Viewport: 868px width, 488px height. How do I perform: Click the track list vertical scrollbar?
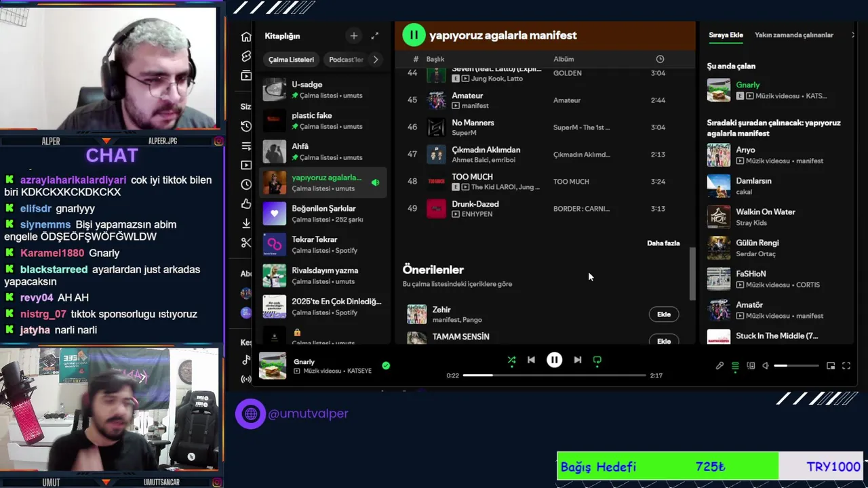[x=692, y=274]
